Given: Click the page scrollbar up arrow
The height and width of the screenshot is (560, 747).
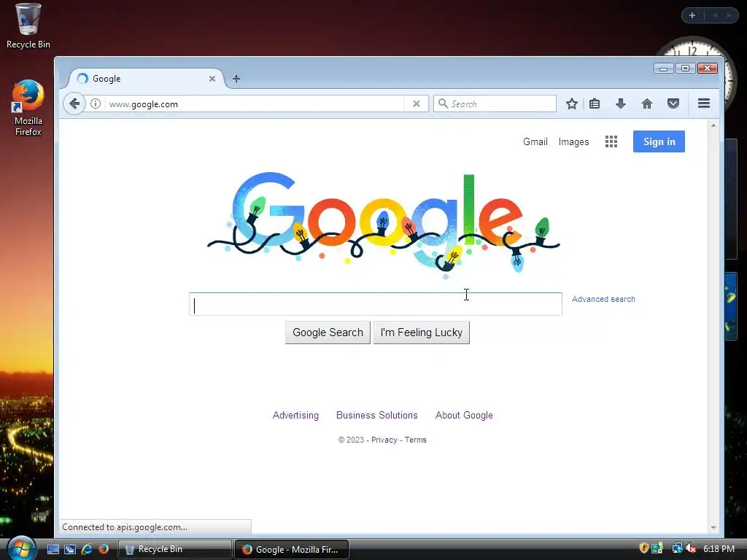Looking at the screenshot, I should click(x=713, y=125).
